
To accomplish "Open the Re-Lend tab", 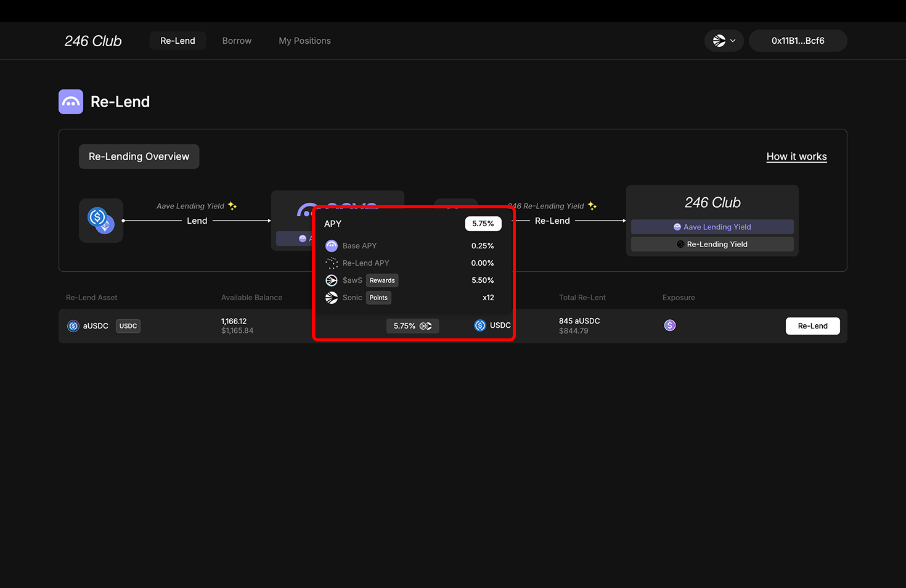I will tap(178, 41).
